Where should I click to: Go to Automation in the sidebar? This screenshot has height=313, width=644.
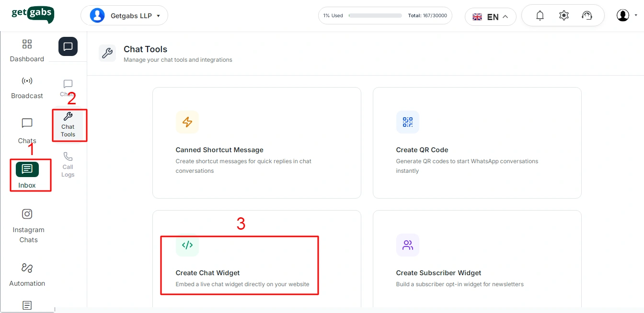(x=27, y=274)
